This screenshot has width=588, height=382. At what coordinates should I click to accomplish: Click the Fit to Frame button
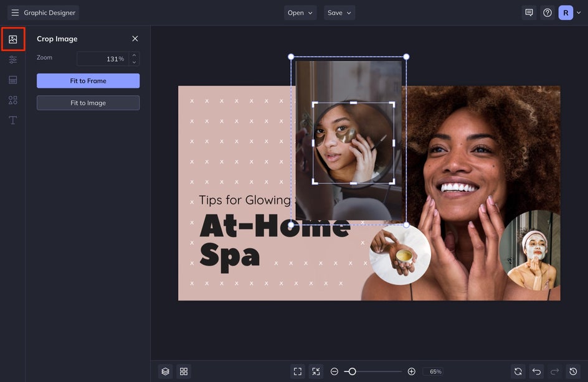[88, 81]
